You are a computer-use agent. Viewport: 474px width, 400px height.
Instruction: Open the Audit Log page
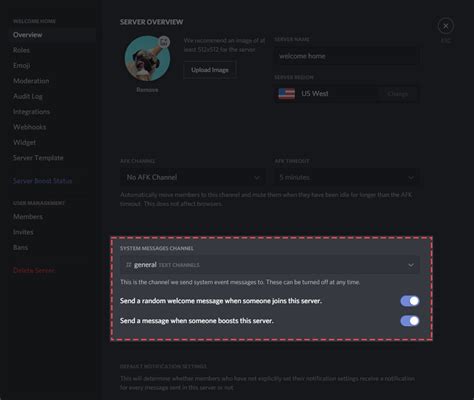tap(28, 96)
